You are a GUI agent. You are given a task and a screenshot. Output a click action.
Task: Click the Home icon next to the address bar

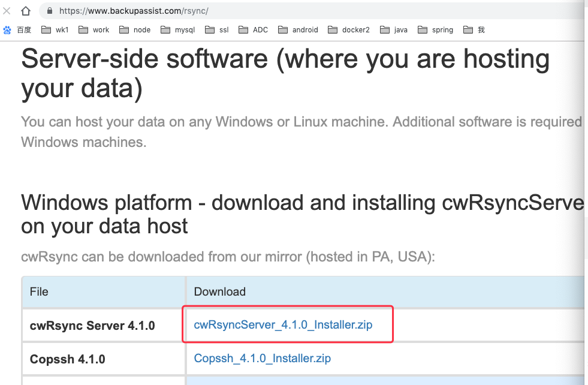point(25,10)
